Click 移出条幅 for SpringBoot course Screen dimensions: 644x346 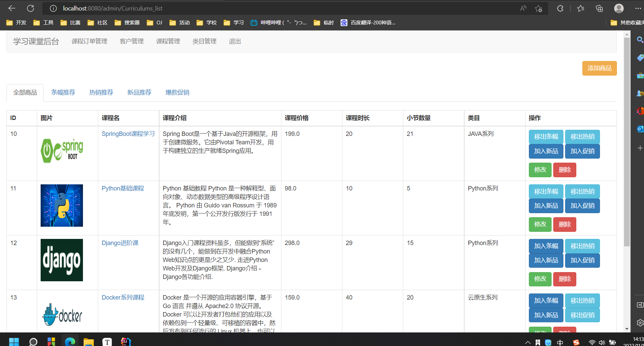point(546,137)
